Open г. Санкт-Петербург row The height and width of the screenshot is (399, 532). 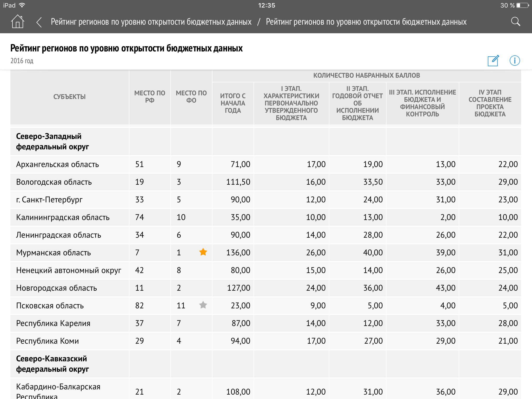pyautogui.click(x=49, y=200)
